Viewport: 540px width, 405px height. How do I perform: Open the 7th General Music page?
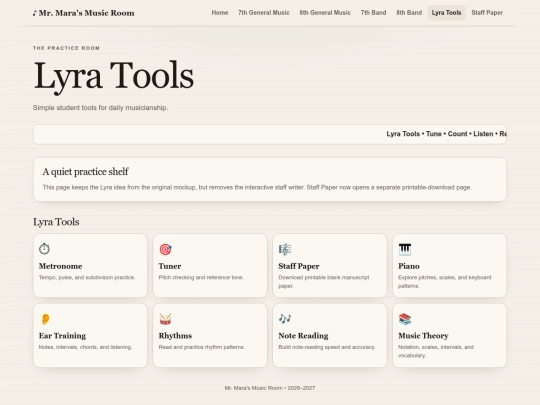click(x=263, y=13)
